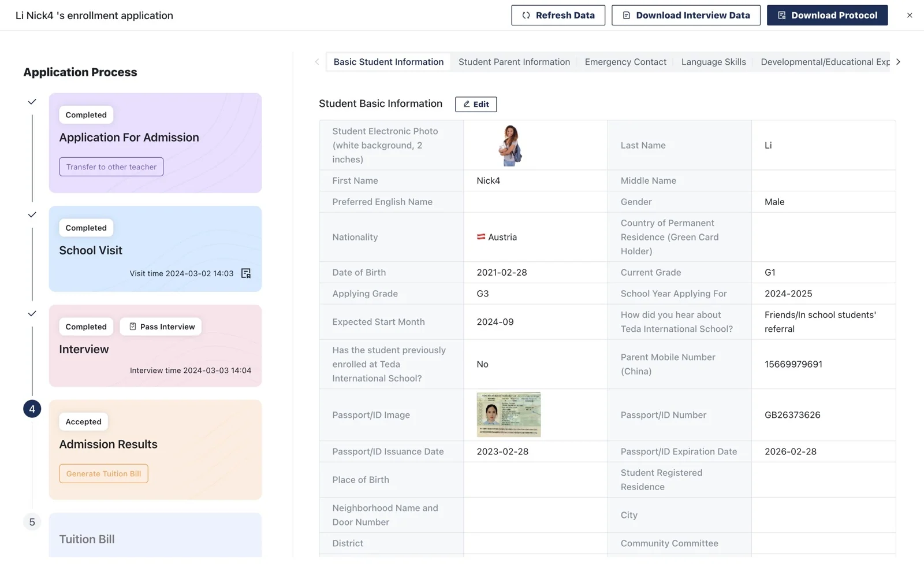The width and height of the screenshot is (924, 578).
Task: Click Refresh Data button
Action: tap(558, 16)
